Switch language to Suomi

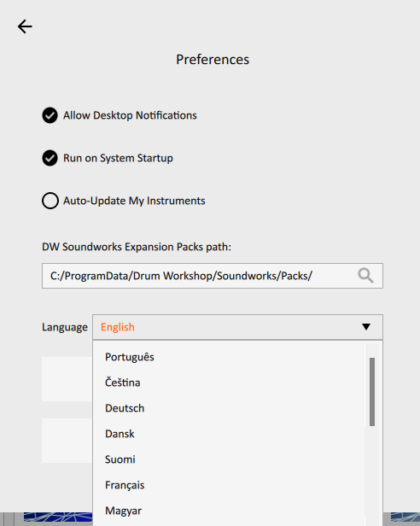[x=120, y=459]
